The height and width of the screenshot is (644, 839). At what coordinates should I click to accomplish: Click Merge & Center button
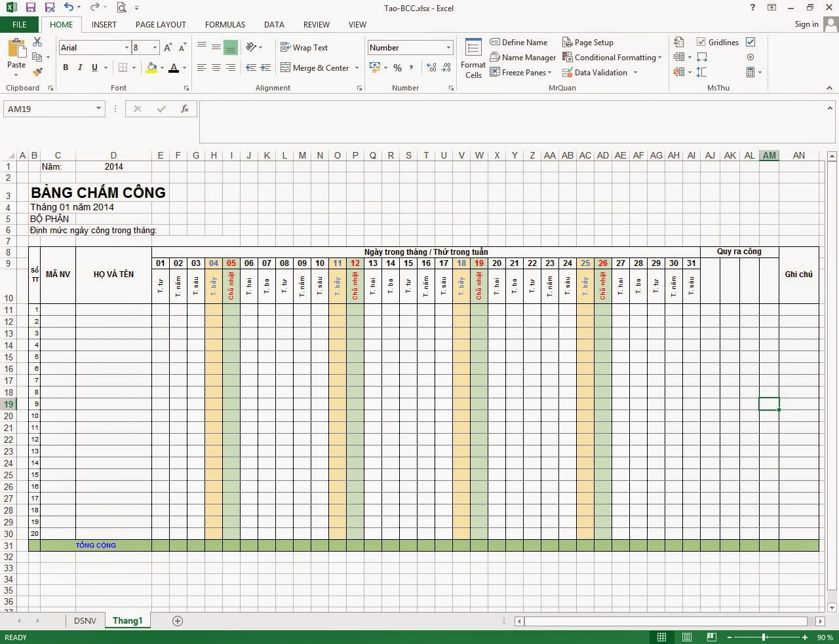tap(315, 67)
